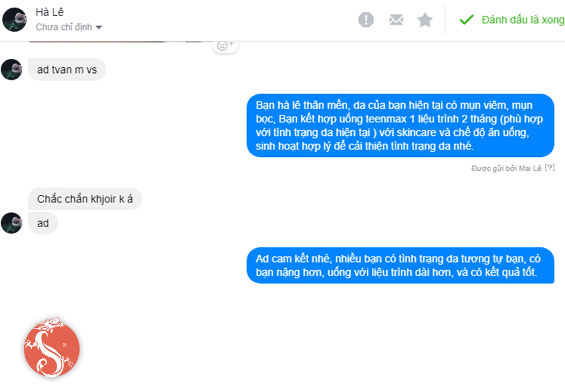This screenshot has height=392, width=565.
Task: Click the dropdown arrow after Chưa chỉ định
Action: click(99, 28)
